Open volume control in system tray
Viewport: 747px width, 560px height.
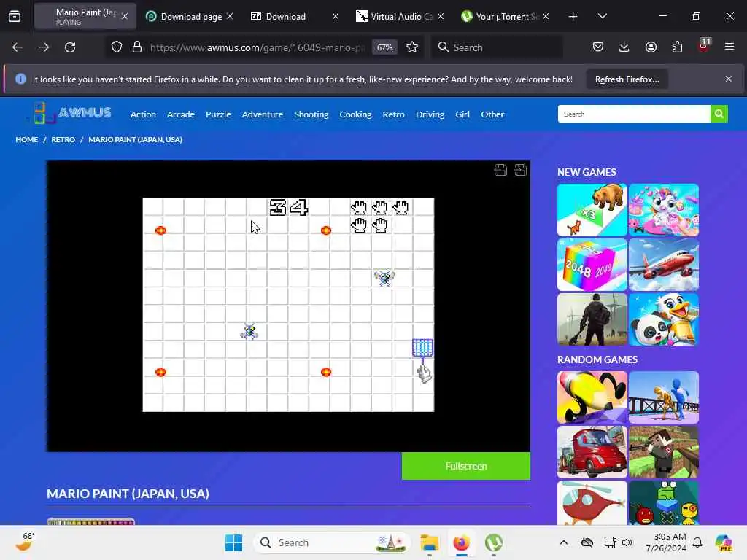click(627, 542)
